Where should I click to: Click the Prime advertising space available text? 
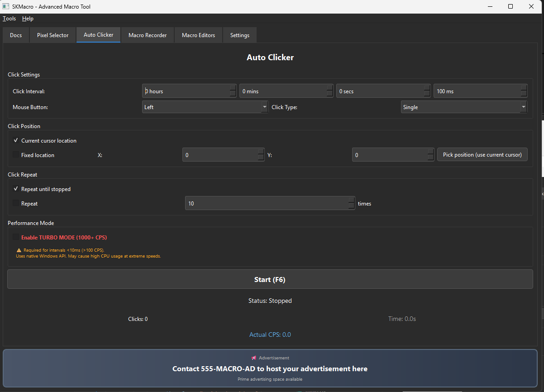pyautogui.click(x=270, y=379)
